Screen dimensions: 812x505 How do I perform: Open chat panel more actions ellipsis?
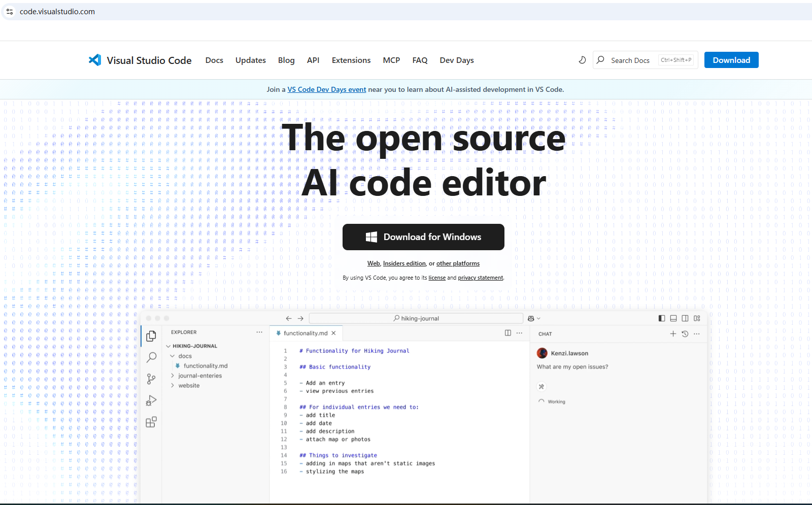tap(696, 333)
